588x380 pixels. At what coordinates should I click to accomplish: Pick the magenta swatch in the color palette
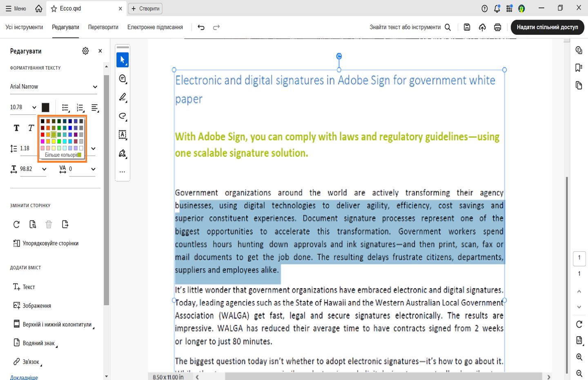[42, 141]
